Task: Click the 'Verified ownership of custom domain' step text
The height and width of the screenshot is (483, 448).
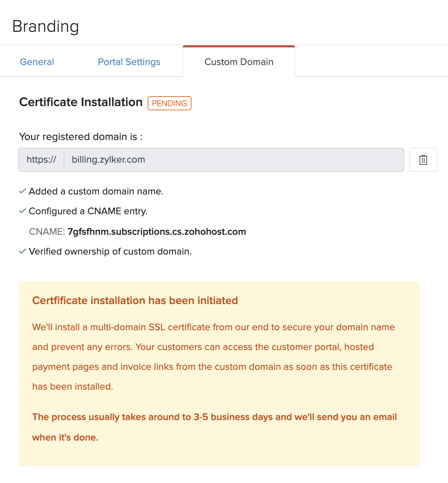Action: 111,251
